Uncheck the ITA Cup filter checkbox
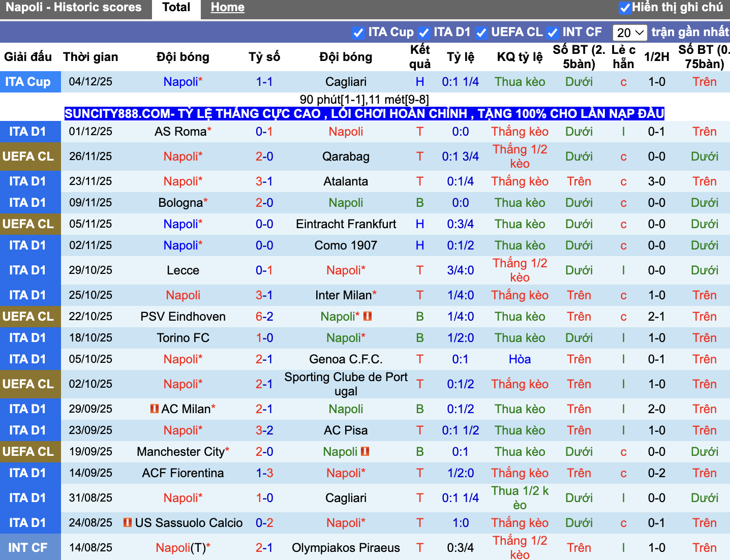Screen dimensions: 730x560 coord(358,33)
